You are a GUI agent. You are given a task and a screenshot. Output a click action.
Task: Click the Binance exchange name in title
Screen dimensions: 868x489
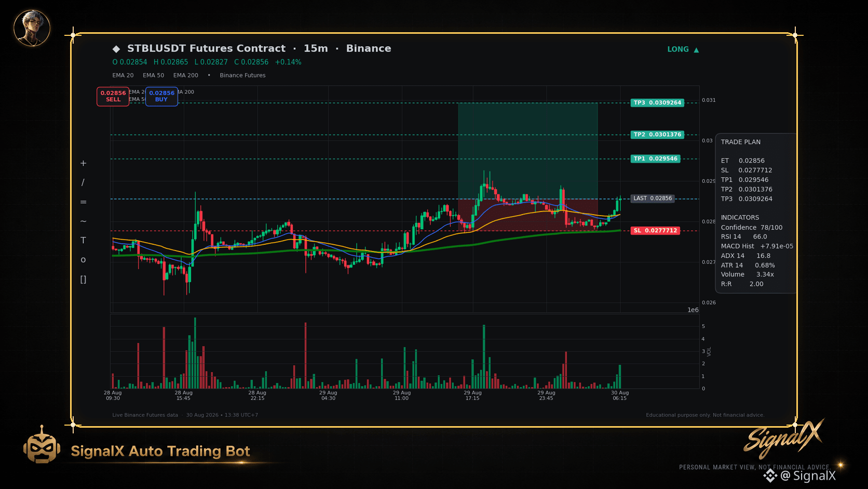coord(369,48)
